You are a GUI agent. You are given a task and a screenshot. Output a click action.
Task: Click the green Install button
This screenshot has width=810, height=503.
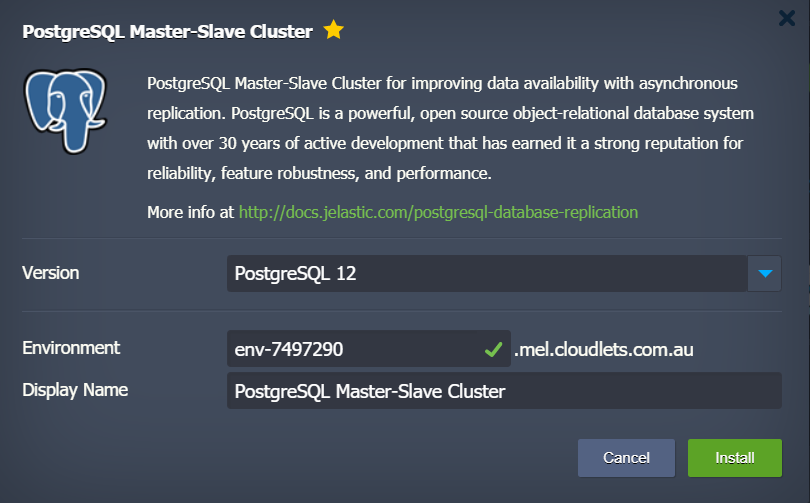[735, 458]
